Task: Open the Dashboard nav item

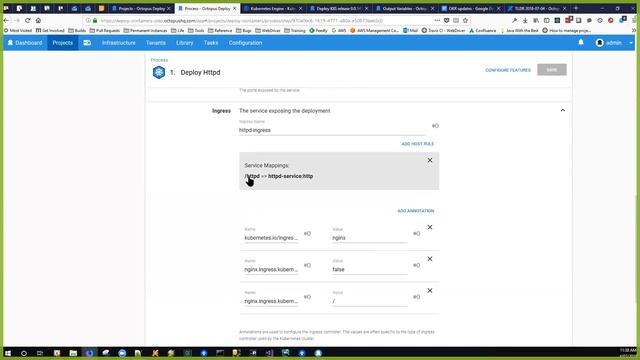Action: [x=25, y=43]
